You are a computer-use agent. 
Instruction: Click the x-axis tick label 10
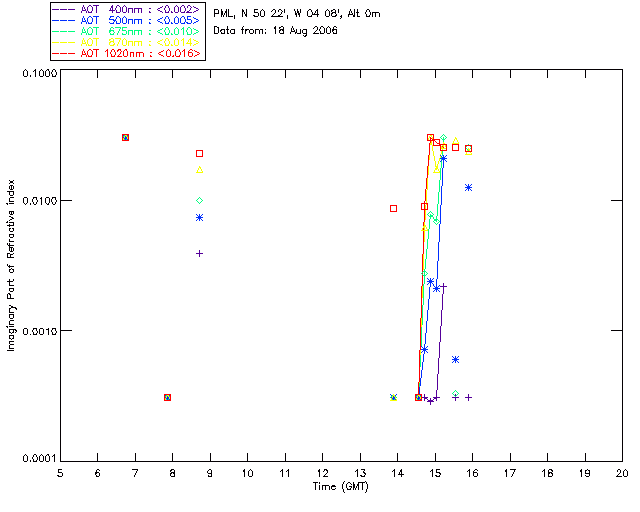pyautogui.click(x=248, y=473)
